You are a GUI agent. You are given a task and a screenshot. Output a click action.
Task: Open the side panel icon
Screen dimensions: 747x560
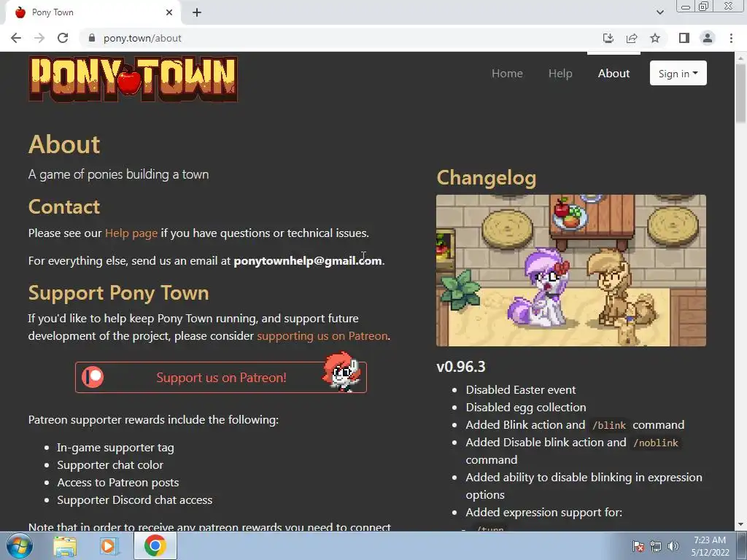coord(684,38)
